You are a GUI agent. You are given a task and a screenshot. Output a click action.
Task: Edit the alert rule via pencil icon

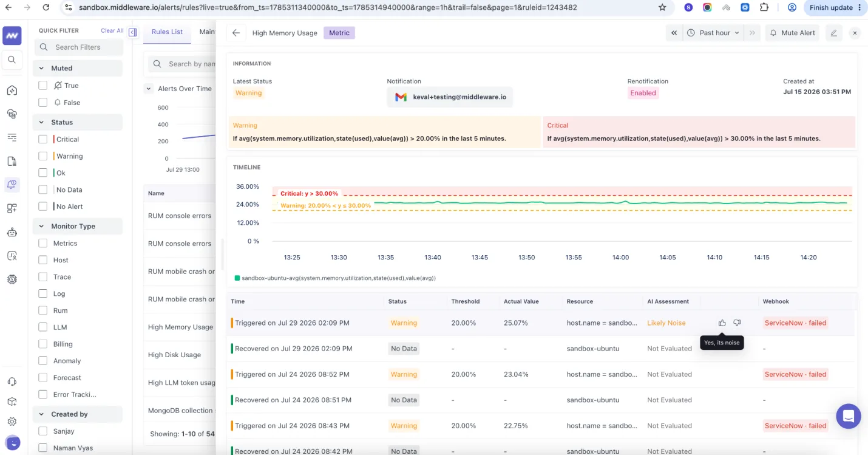(x=834, y=33)
